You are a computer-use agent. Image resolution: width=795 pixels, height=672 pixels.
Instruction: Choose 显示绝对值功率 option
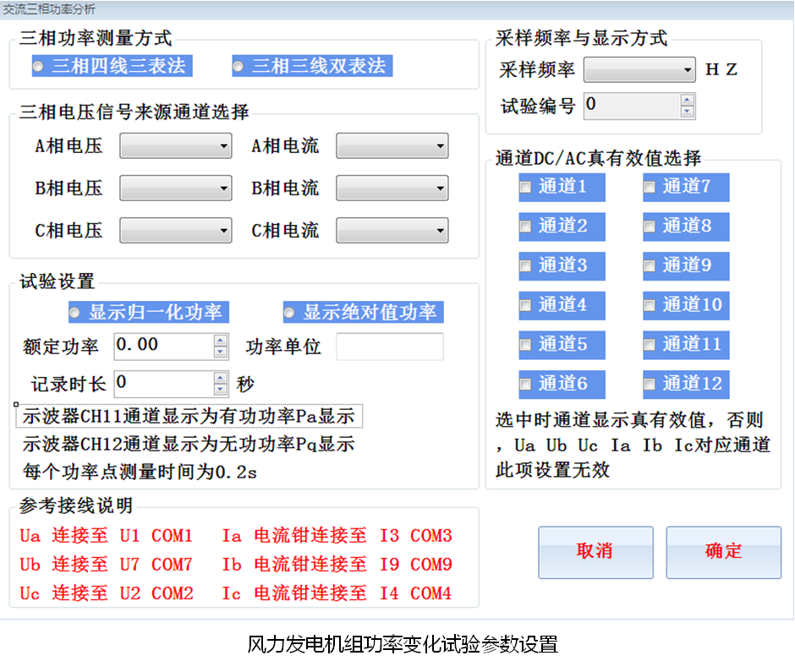point(289,312)
